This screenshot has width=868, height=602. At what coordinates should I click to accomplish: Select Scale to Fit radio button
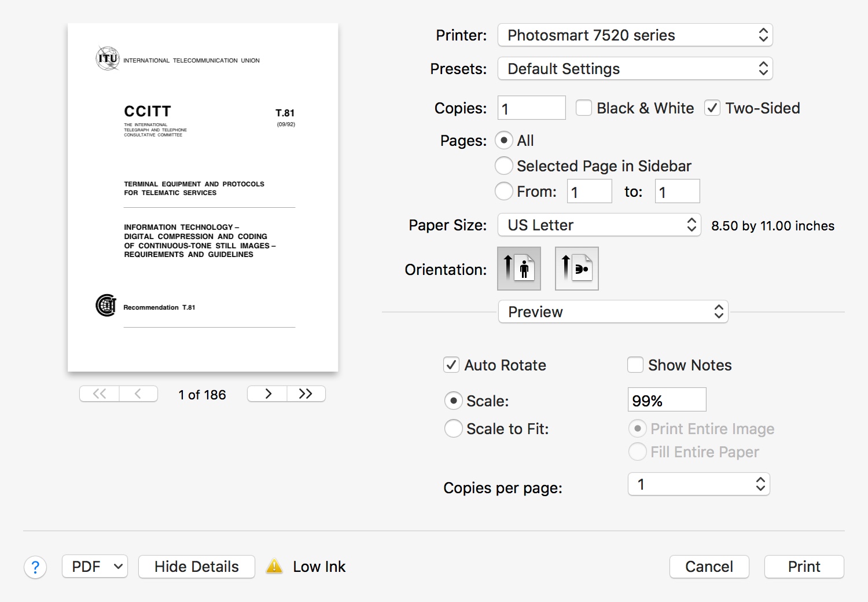[454, 429]
